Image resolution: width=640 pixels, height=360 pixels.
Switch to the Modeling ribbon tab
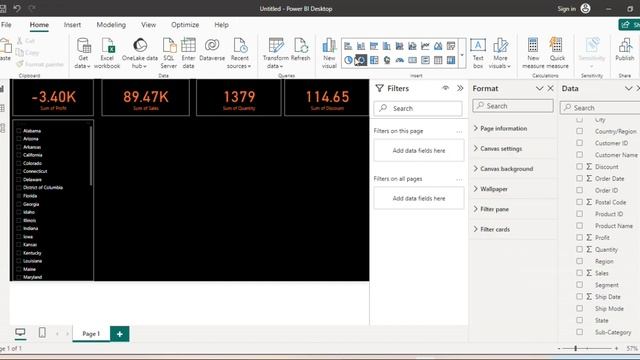coord(111,25)
